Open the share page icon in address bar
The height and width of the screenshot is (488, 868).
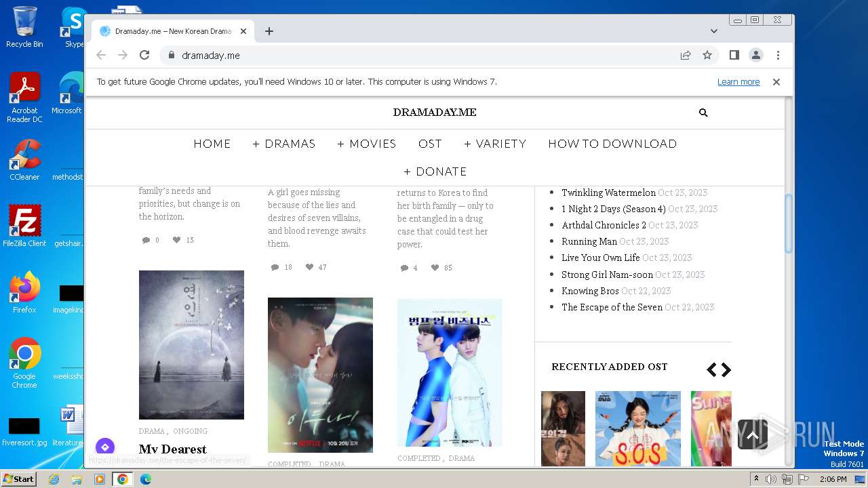coord(686,56)
